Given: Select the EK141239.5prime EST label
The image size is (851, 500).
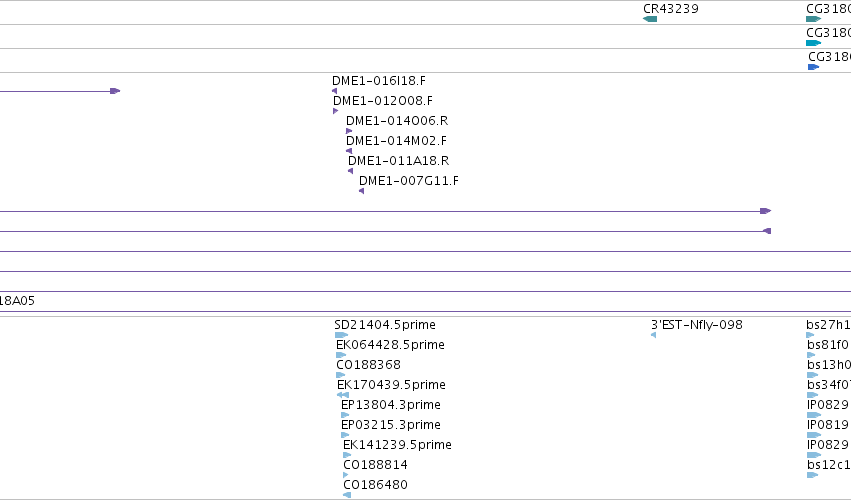Looking at the screenshot, I should [x=397, y=445].
